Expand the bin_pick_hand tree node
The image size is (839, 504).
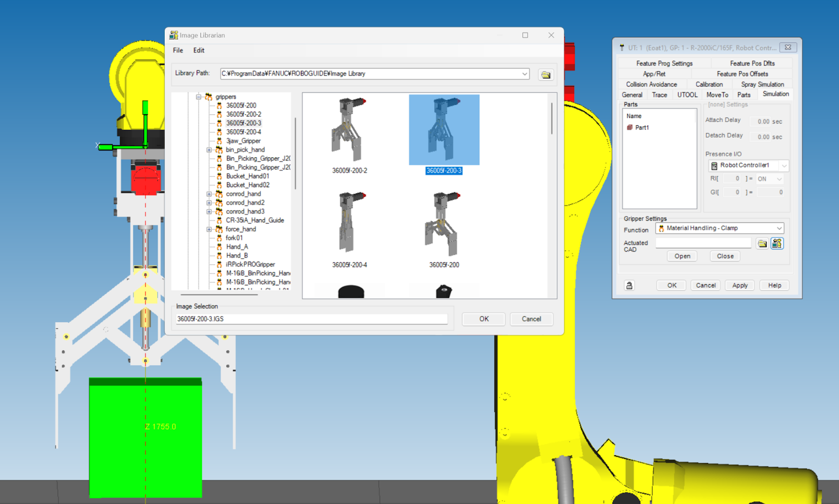(x=209, y=150)
